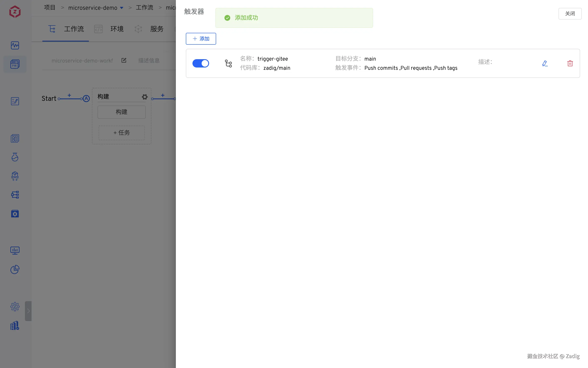Click plus connector after Start node
Image resolution: width=588 pixels, height=368 pixels.
click(x=69, y=95)
